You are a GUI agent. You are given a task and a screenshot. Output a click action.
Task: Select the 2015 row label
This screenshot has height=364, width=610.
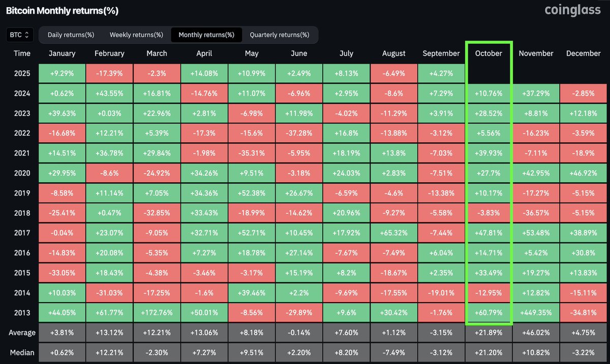22,273
